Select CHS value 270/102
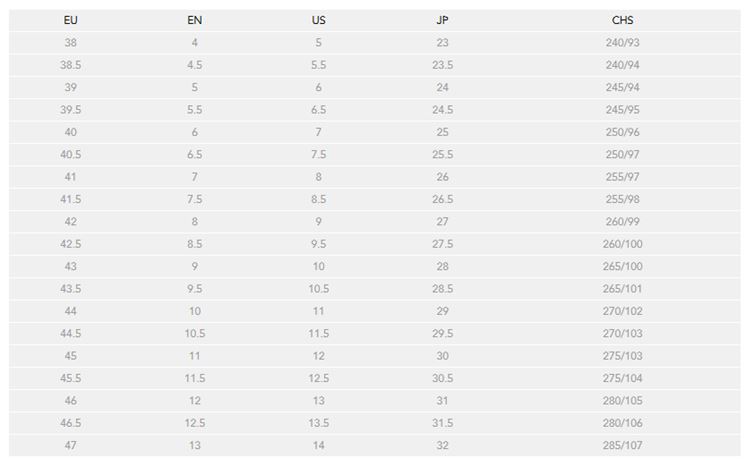Viewport: 750px width, 465px height. pos(623,311)
